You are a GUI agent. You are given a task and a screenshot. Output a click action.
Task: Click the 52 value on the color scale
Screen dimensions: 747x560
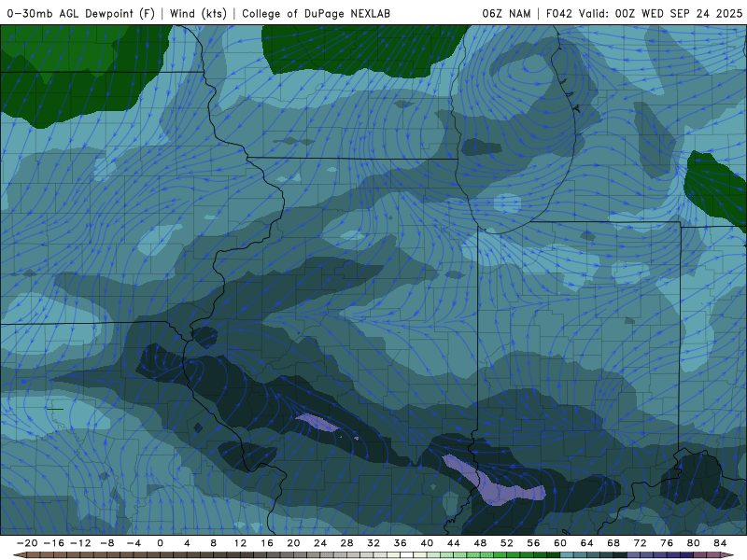point(507,543)
